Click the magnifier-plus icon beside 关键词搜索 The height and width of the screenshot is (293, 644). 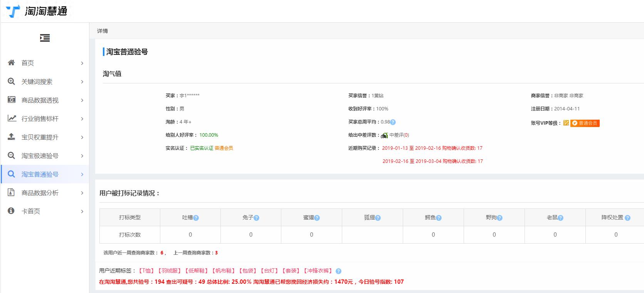[12, 81]
